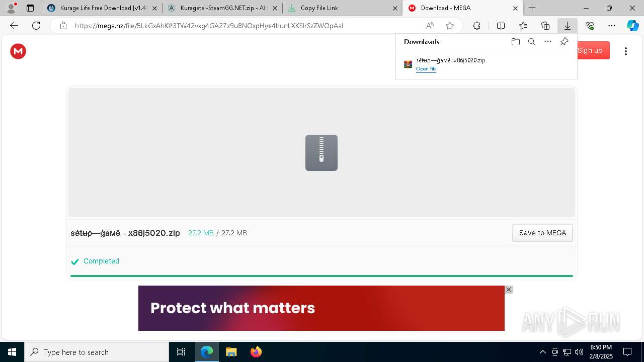
Task: Toggle split screen view icon
Action: point(501,26)
